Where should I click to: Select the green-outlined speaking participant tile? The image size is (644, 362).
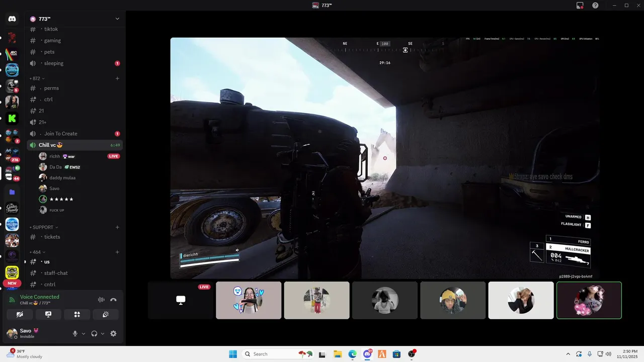pyautogui.click(x=589, y=300)
